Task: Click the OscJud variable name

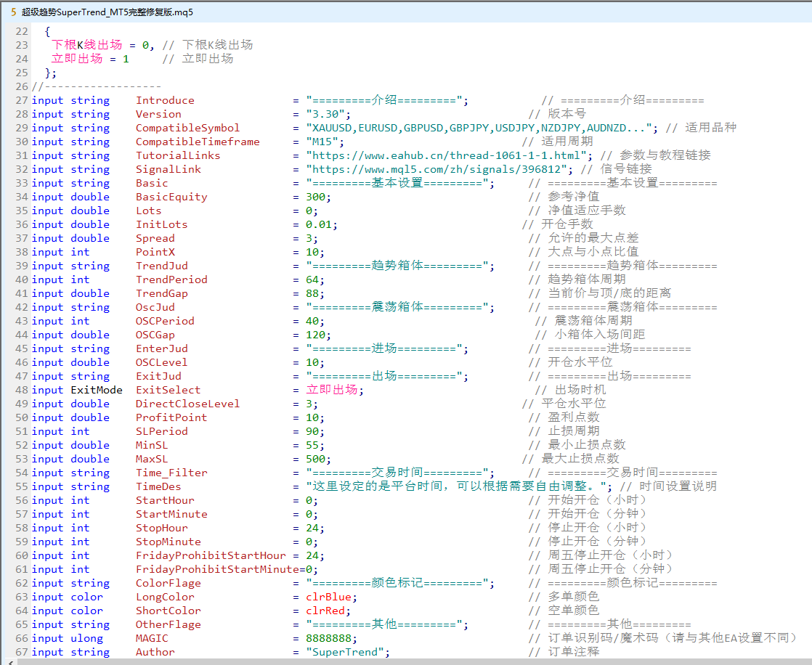Action: pyautogui.click(x=155, y=307)
